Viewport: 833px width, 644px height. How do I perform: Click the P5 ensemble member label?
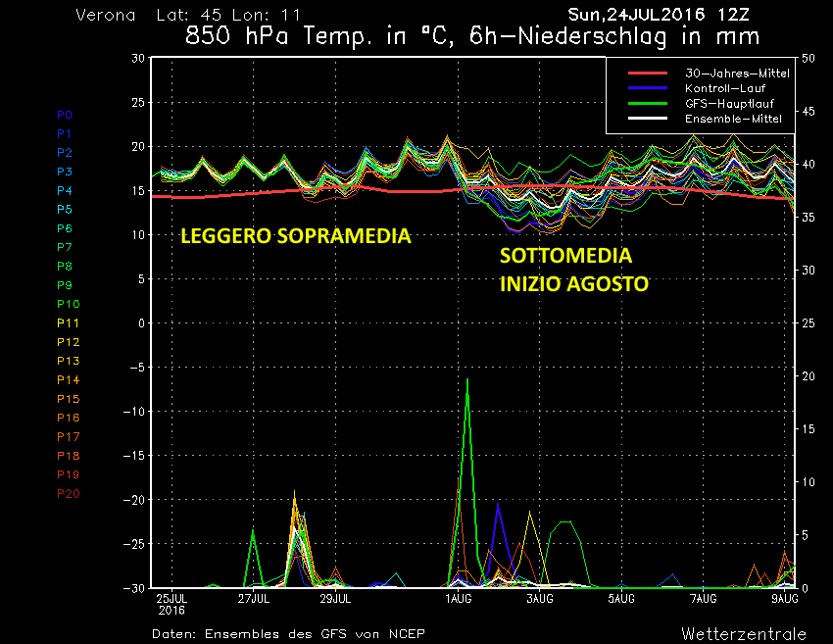pos(65,210)
